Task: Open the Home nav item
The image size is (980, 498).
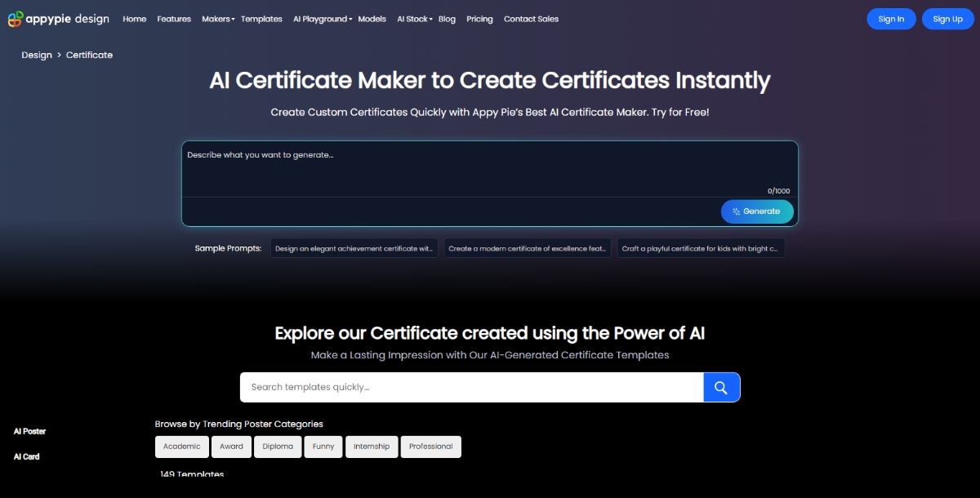Action: click(135, 19)
